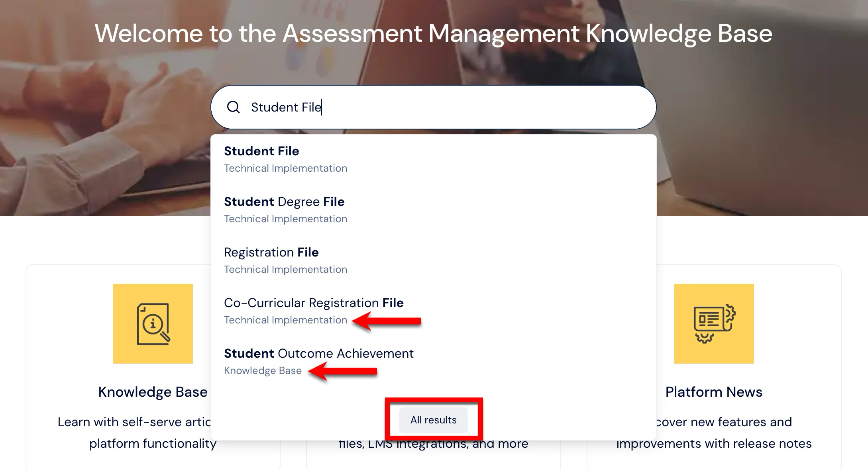The width and height of the screenshot is (868, 470).
Task: Select 'Registration File' search result
Action: click(x=271, y=253)
